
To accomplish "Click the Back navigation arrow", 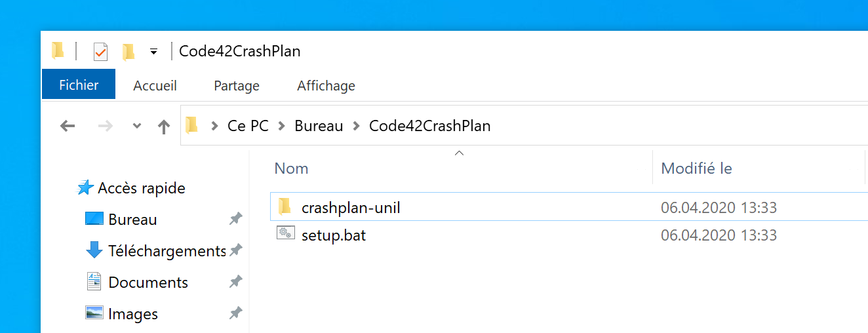I will [68, 126].
